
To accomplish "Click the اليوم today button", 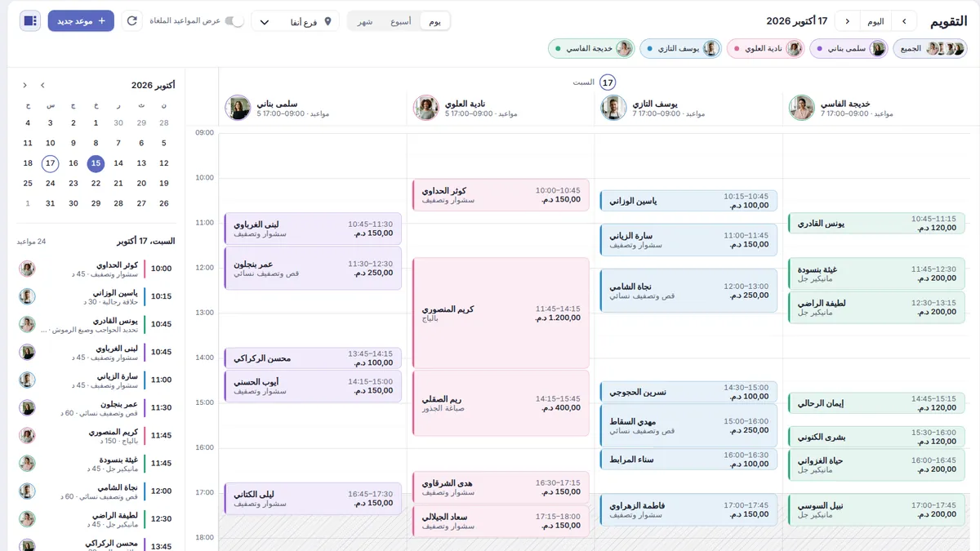I will point(875,21).
